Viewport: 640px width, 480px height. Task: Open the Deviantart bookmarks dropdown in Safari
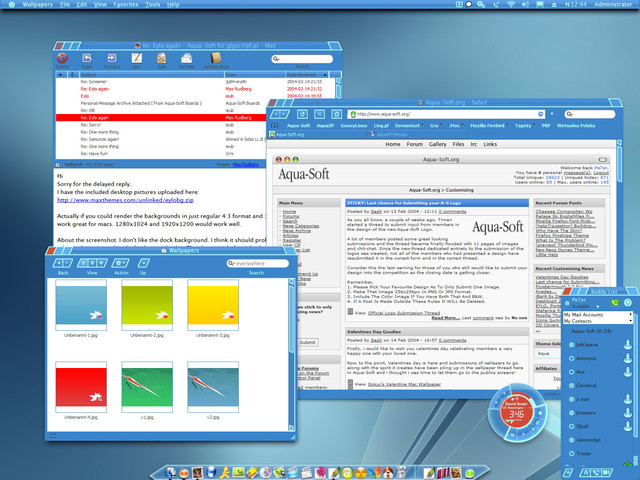tap(409, 126)
